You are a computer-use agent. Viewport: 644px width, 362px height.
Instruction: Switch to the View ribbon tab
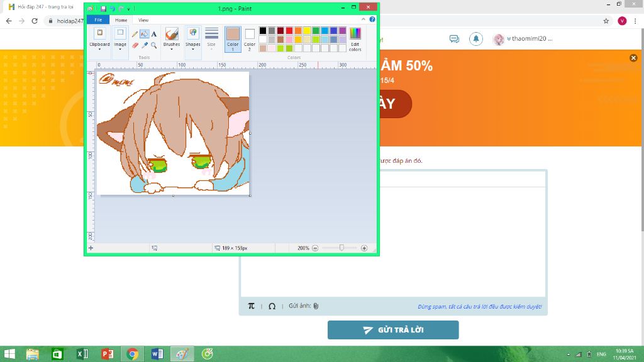(x=143, y=19)
